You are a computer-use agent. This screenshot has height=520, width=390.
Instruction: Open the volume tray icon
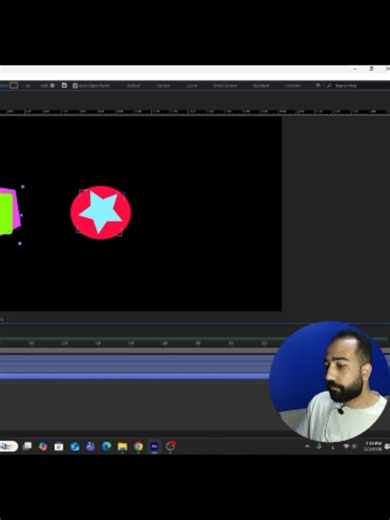coord(354,446)
